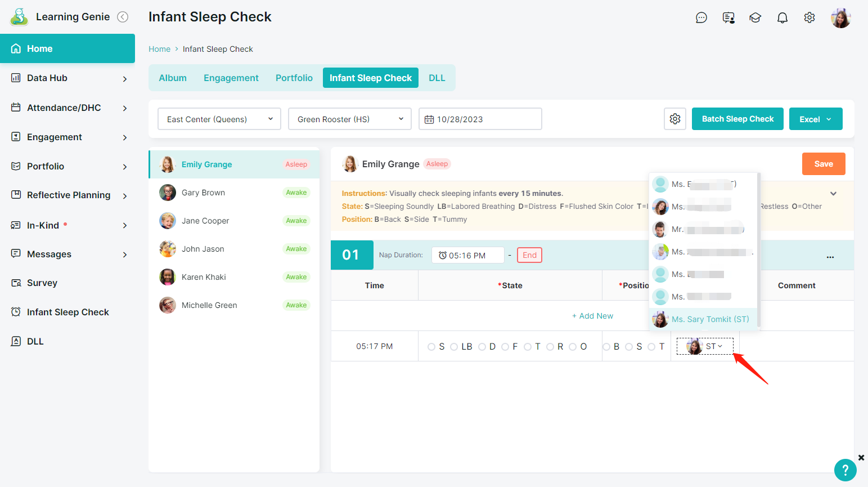Select the B back position radio button
The image size is (868, 487).
click(x=606, y=347)
